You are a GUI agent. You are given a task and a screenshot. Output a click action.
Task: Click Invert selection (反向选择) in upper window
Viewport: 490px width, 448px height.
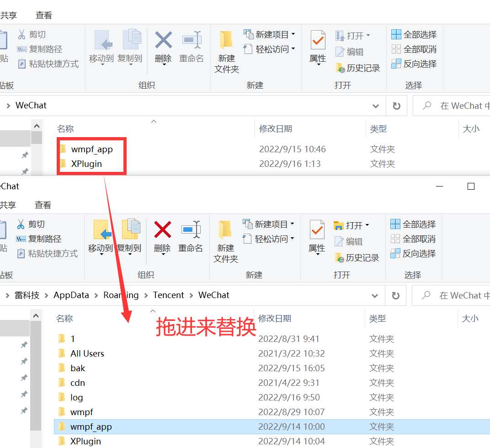click(414, 64)
